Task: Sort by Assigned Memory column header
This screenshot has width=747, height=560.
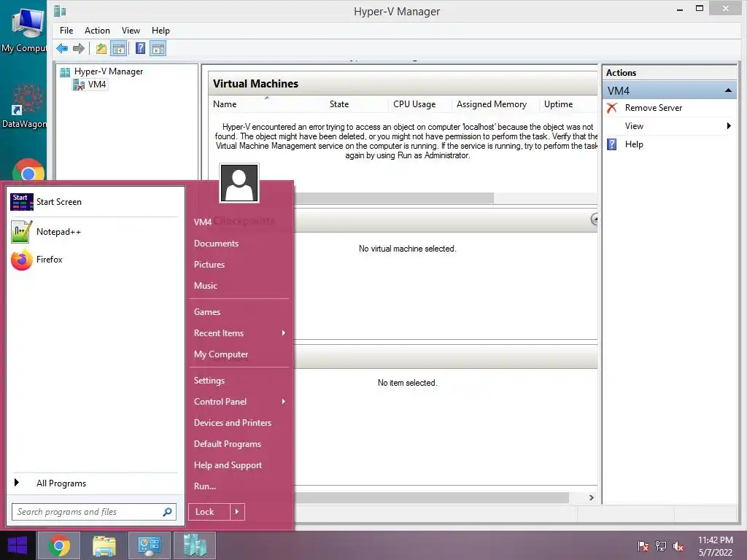Action: [x=495, y=104]
